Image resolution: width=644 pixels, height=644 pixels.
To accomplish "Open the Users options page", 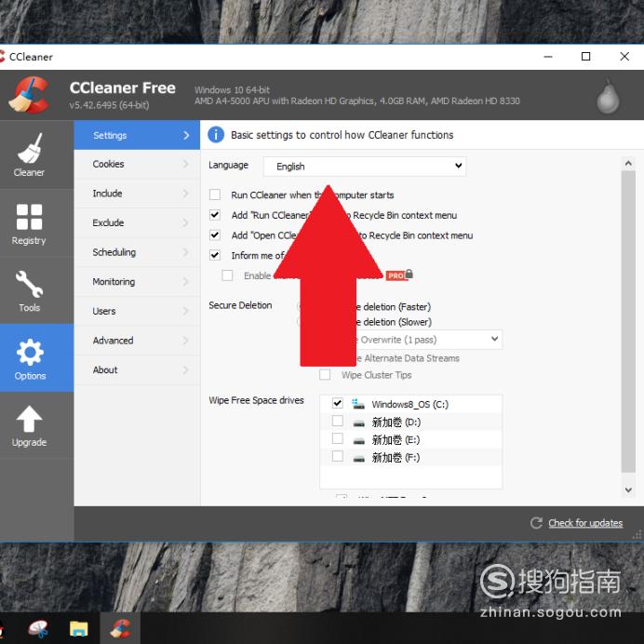I will tap(137, 312).
